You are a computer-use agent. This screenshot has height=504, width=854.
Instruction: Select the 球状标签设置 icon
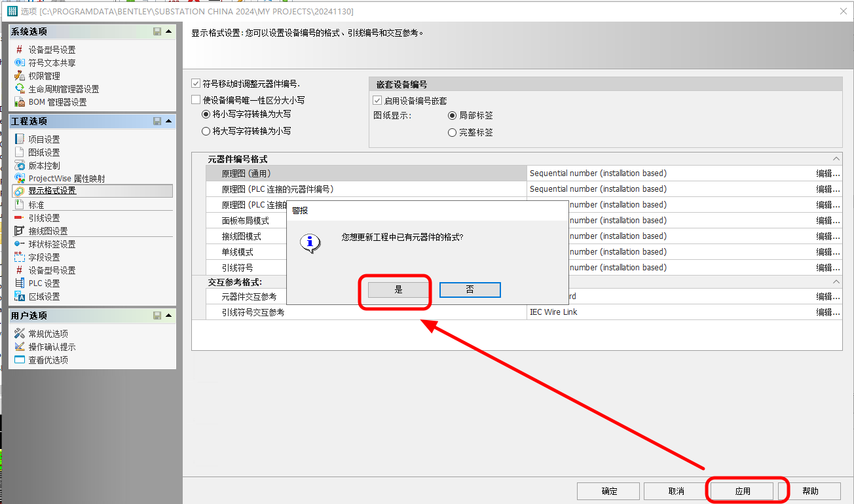coord(20,244)
